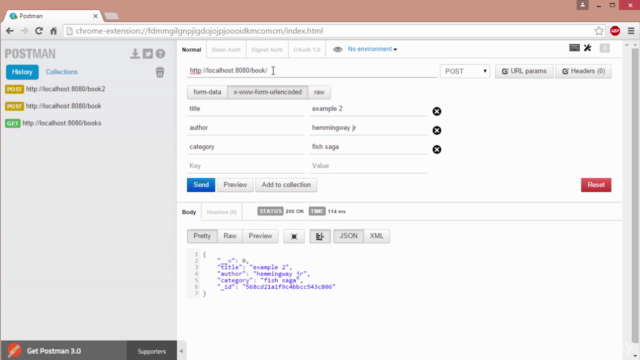The height and width of the screenshot is (360, 640).
Task: Click the response fullscreen toggle icon
Action: tap(294, 236)
